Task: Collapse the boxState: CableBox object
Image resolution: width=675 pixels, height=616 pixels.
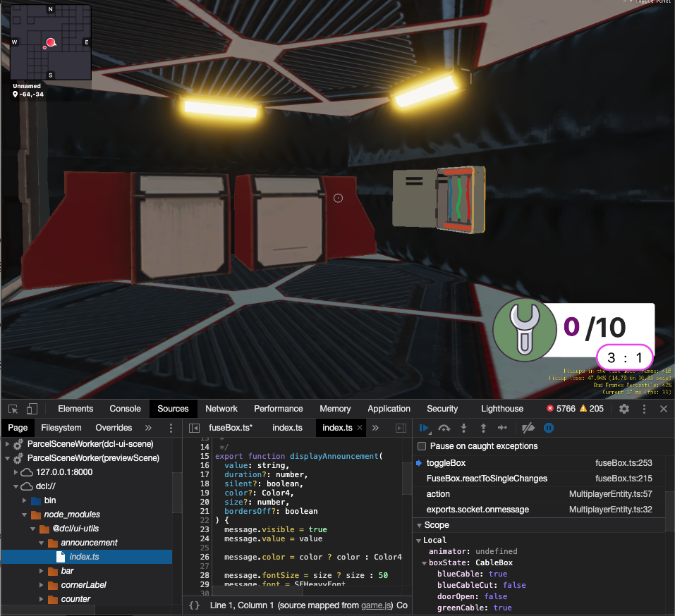Action: click(x=424, y=562)
